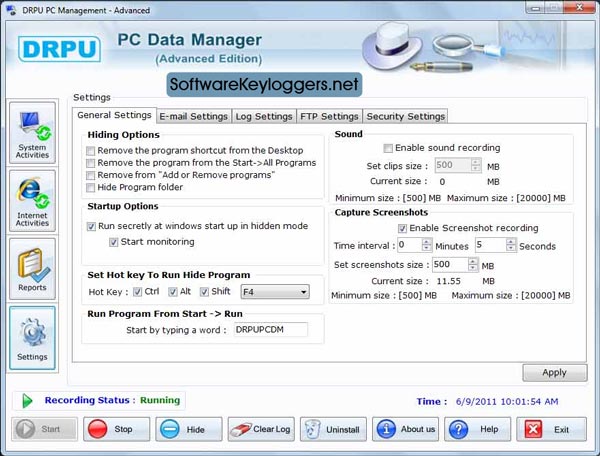This screenshot has height=456, width=600.
Task: Click the About us button label
Action: pyautogui.click(x=418, y=429)
